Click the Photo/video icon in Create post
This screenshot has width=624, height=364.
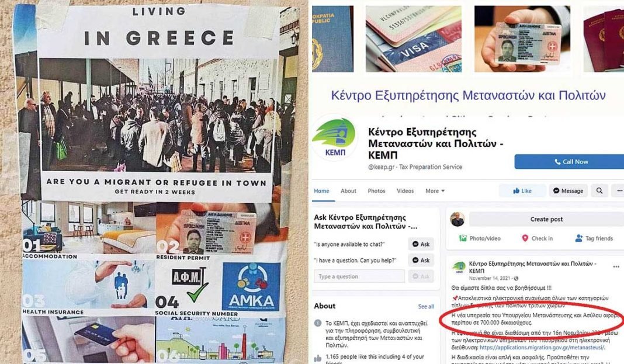pos(463,238)
